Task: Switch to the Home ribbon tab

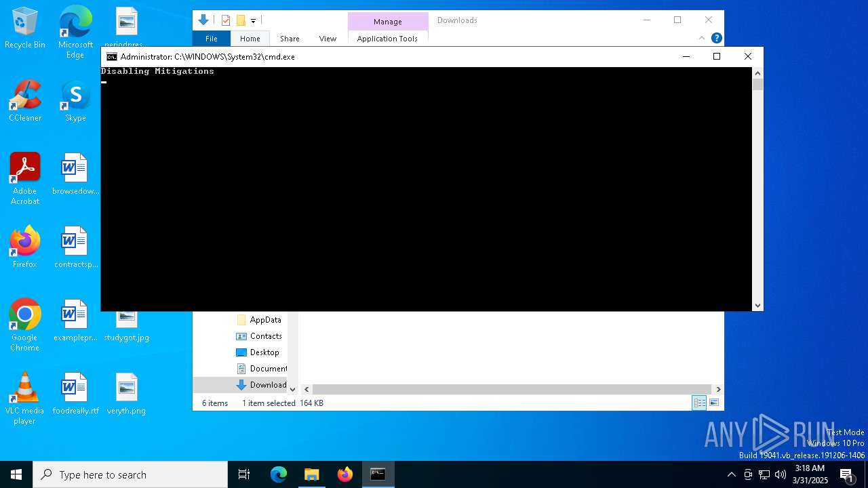Action: (x=250, y=39)
